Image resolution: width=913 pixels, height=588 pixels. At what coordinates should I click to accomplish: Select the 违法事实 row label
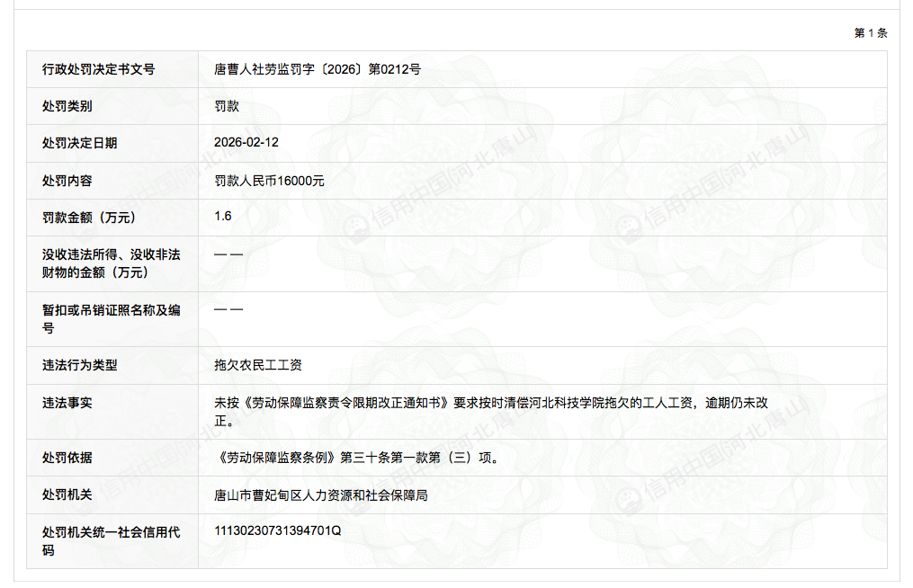point(67,403)
